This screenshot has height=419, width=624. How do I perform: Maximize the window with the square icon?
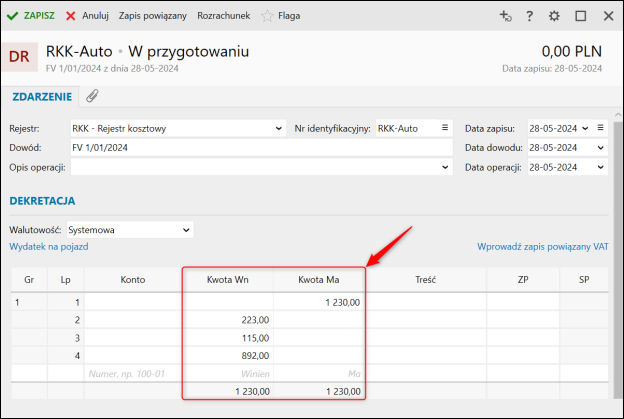tap(581, 16)
